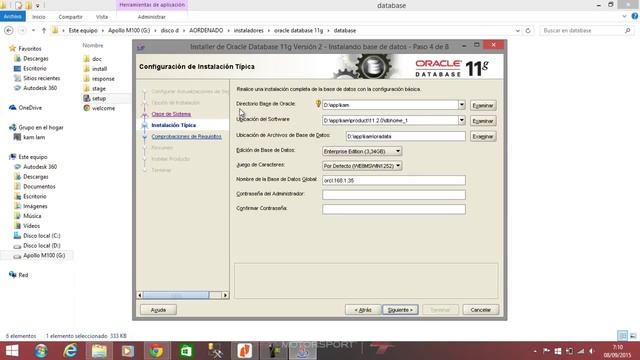The width and height of the screenshot is (640, 360).
Task: Click the Herramientas de aplicación contextual tab
Action: [152, 5]
